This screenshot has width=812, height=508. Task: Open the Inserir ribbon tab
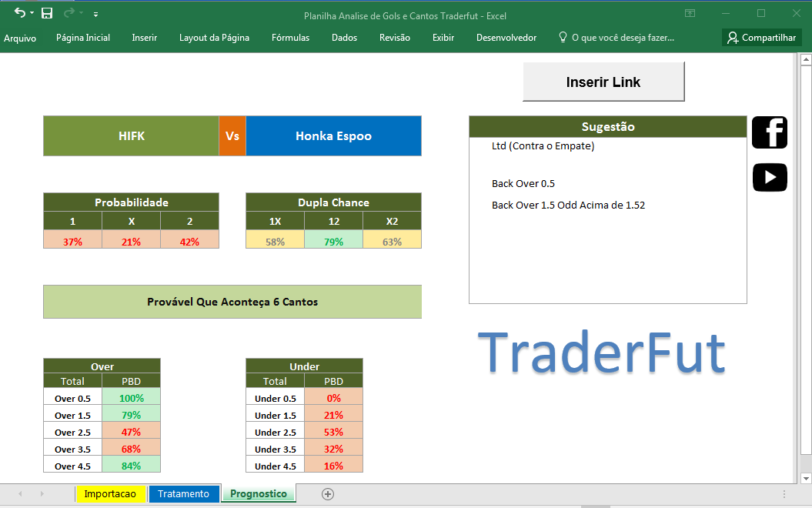pyautogui.click(x=145, y=38)
